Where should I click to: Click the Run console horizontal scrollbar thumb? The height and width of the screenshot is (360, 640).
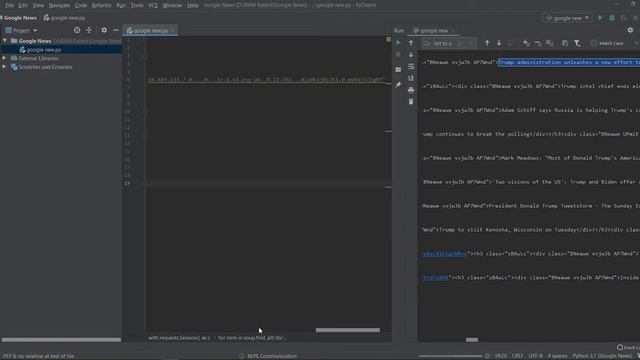tap(472, 340)
